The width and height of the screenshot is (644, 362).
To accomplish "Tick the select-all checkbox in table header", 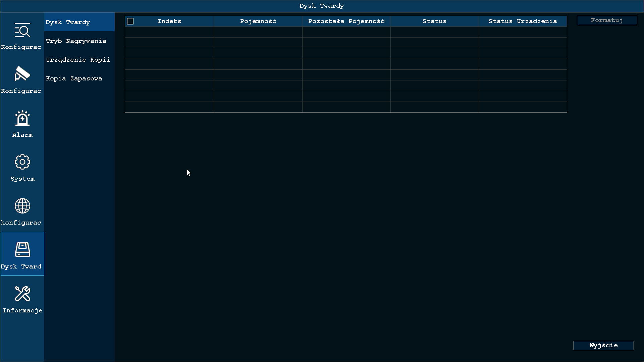I will (x=130, y=21).
